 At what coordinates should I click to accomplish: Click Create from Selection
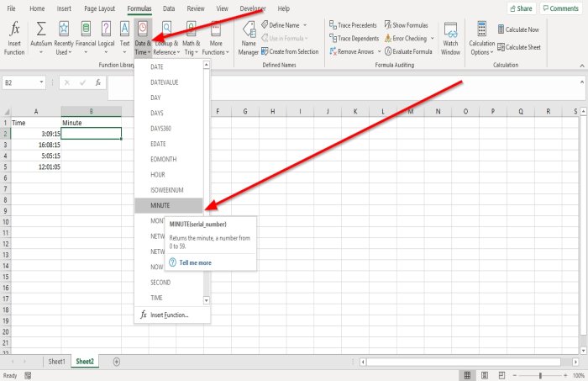[290, 51]
